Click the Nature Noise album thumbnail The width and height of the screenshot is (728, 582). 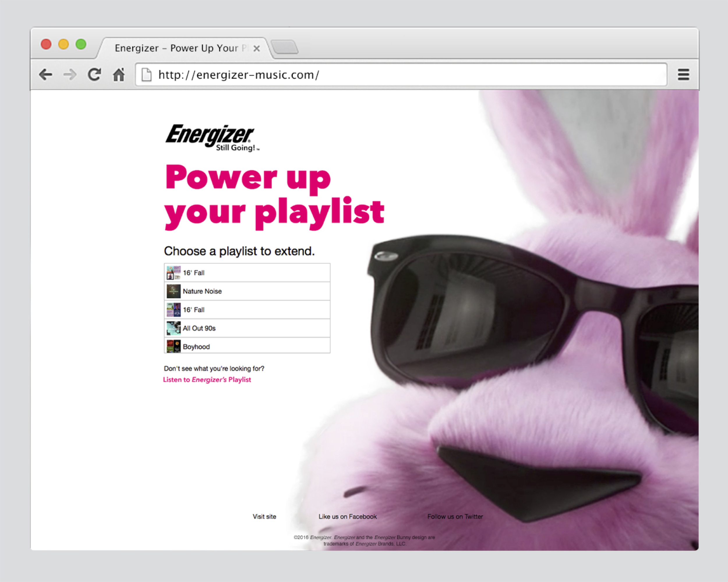174,291
